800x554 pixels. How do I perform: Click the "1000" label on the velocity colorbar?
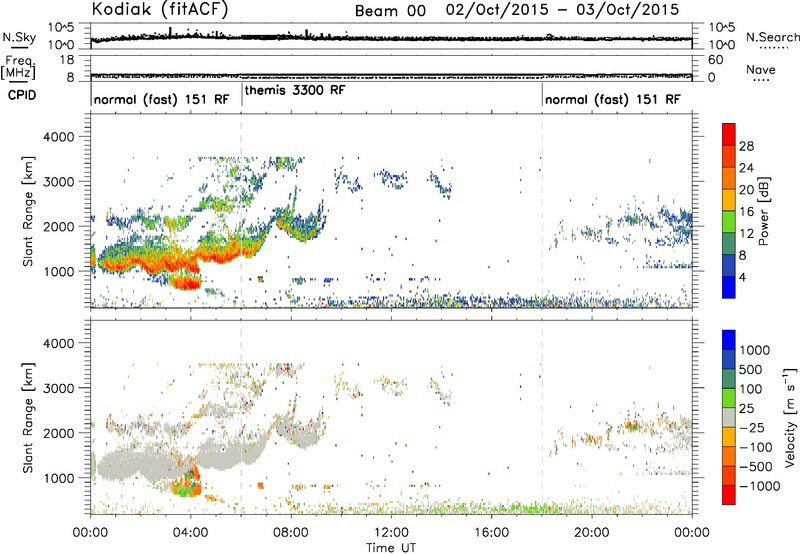click(x=755, y=350)
